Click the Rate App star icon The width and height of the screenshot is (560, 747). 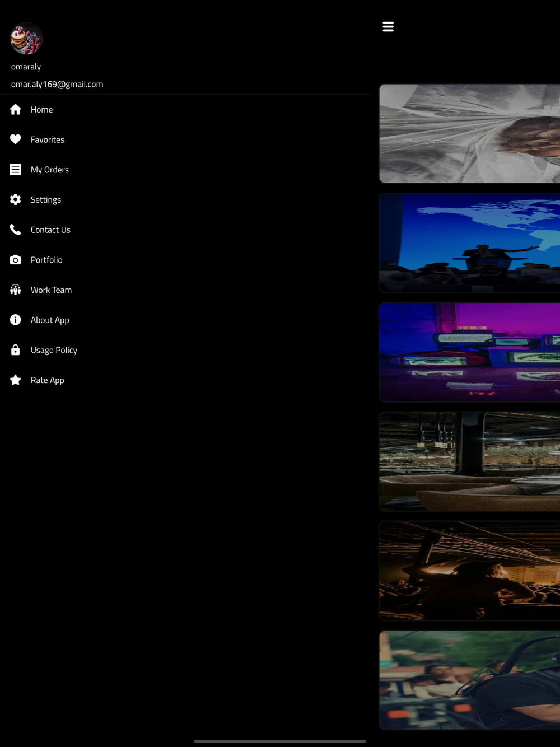click(x=16, y=380)
